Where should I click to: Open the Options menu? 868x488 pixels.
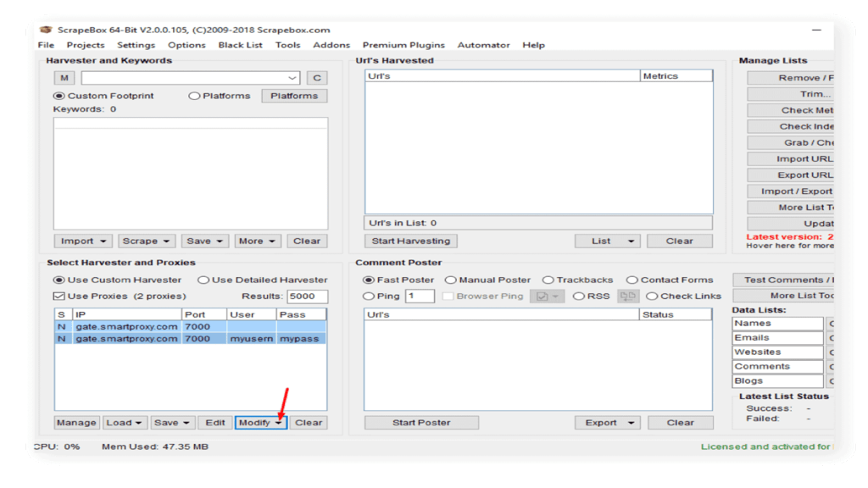pos(186,45)
